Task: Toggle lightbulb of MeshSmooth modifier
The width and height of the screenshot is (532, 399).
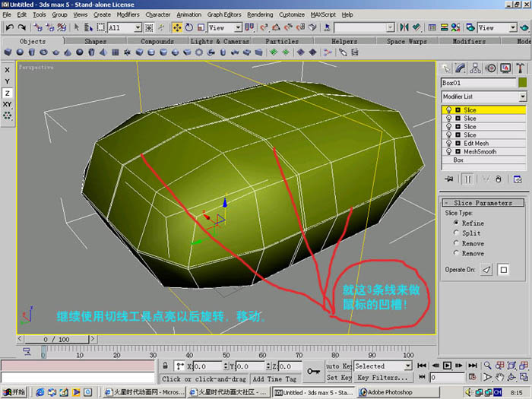Action: click(448, 151)
